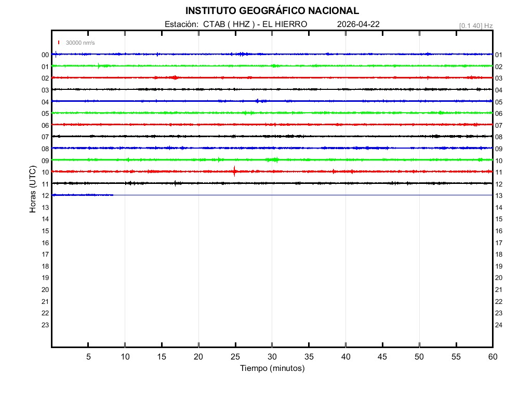Click the 5 tick label on the time axis
Screen dimensions: 532x399
pos(88,356)
